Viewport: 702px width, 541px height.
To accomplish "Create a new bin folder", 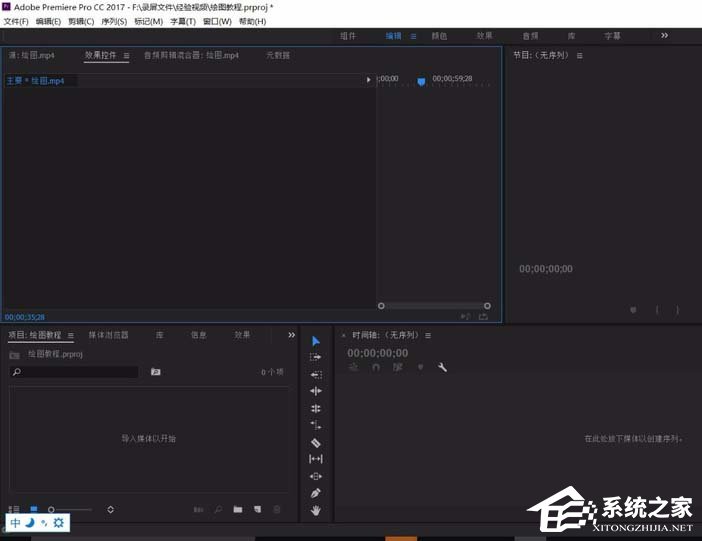I will click(238, 509).
